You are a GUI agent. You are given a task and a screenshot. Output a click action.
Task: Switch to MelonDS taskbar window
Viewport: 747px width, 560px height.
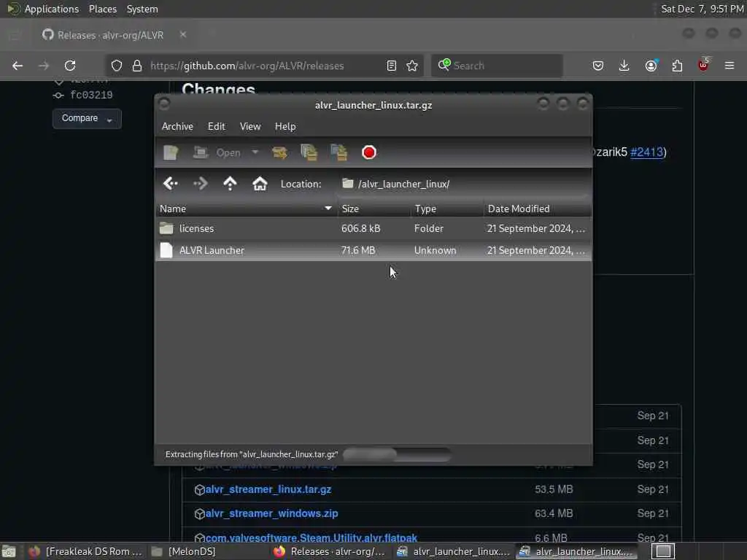(183, 551)
